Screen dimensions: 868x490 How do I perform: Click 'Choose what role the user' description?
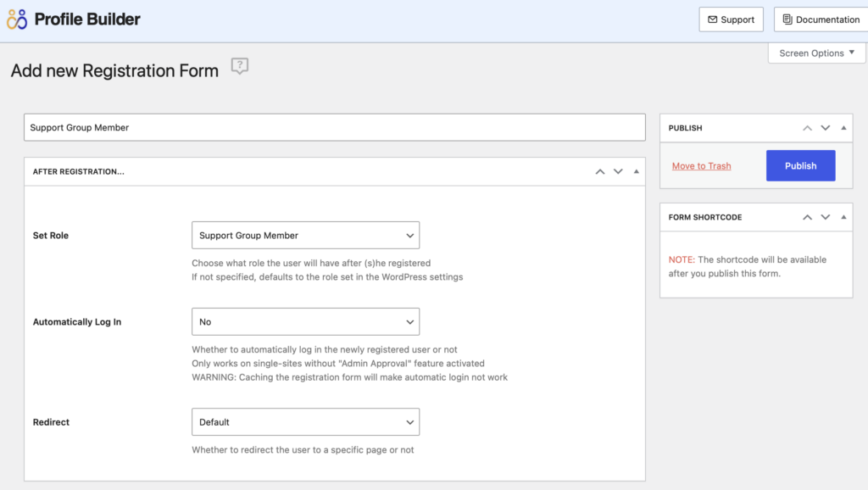click(x=311, y=263)
